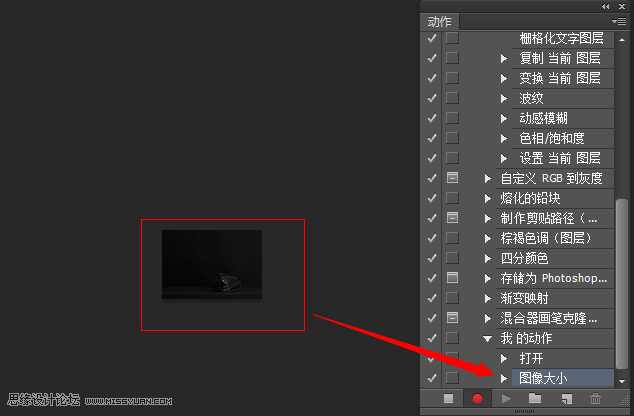
Task: Collapse the panel with double-arrow icon
Action: (x=606, y=6)
